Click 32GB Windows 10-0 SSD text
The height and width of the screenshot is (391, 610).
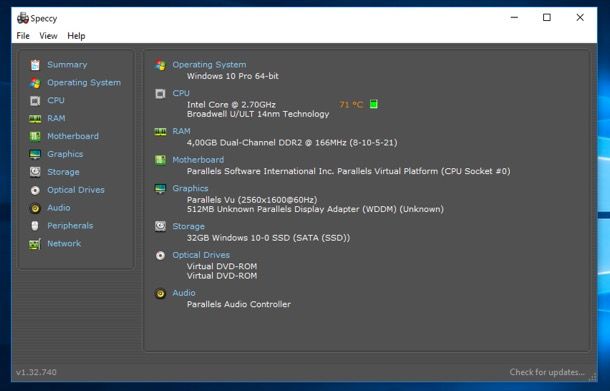click(268, 238)
